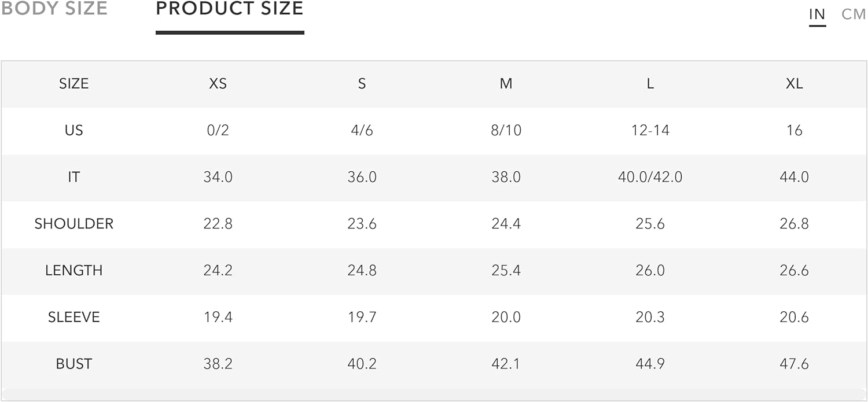The width and height of the screenshot is (868, 402).
Task: Click the S size column header
Action: 362,84
